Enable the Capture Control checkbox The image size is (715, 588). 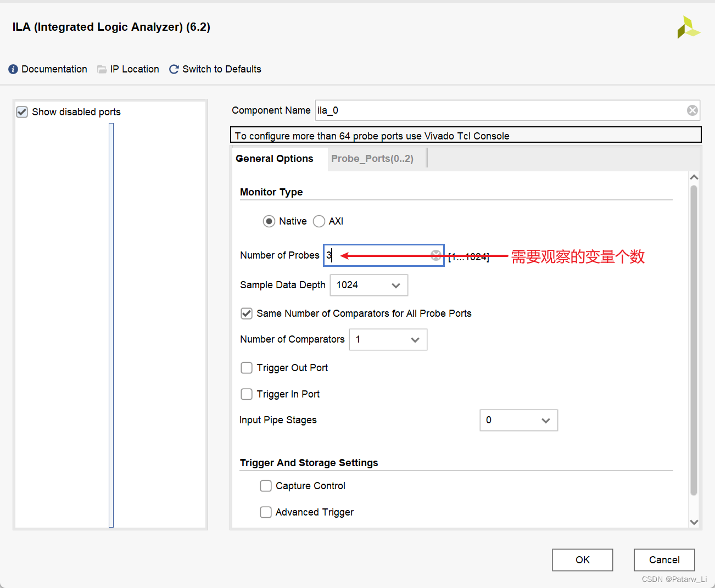point(266,486)
